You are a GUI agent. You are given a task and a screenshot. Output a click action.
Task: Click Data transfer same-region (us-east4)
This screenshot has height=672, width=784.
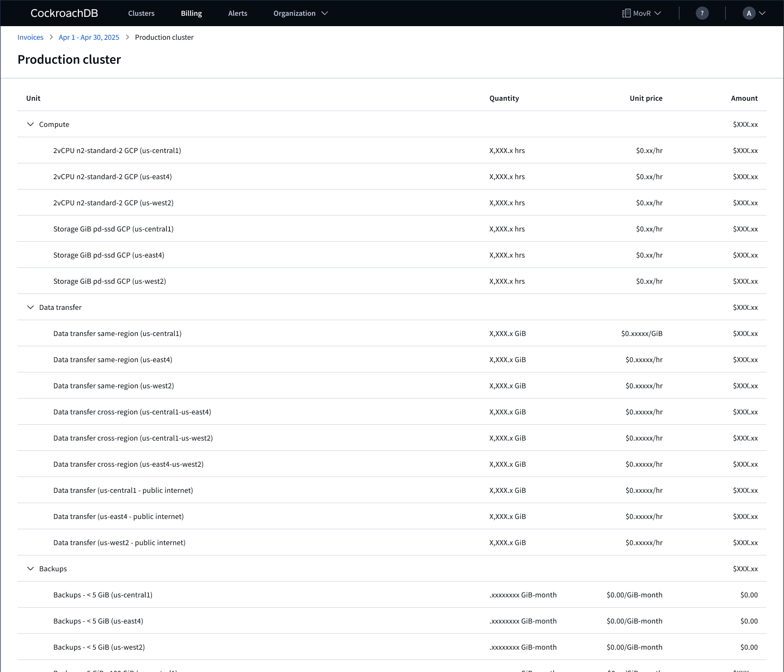tap(113, 359)
